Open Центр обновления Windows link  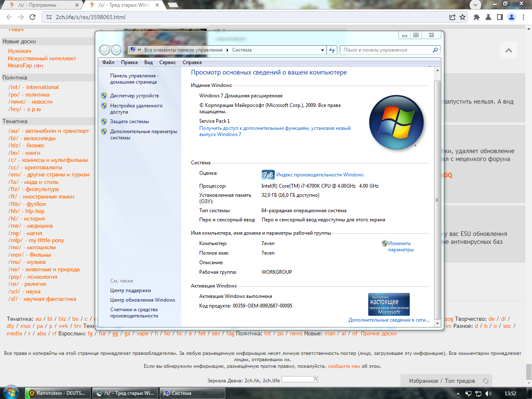click(x=143, y=300)
